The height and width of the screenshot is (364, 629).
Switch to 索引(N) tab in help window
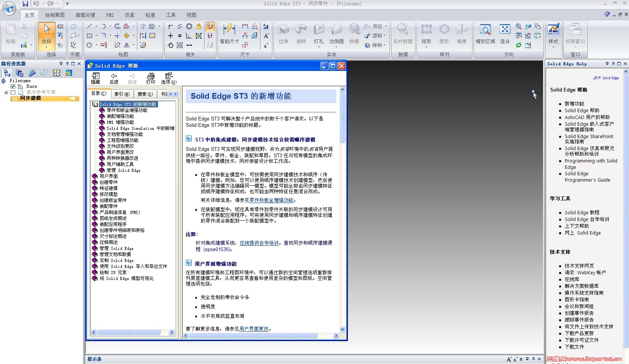[122, 94]
